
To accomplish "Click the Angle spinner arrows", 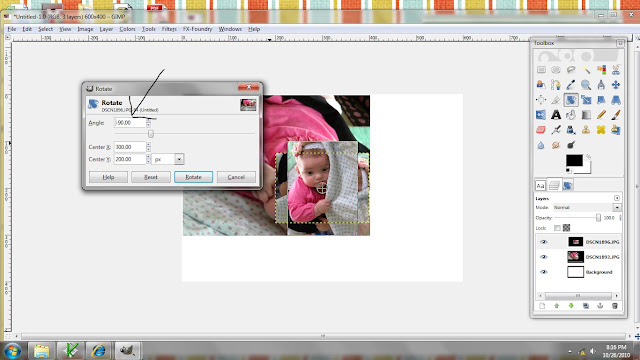I will click(149, 122).
